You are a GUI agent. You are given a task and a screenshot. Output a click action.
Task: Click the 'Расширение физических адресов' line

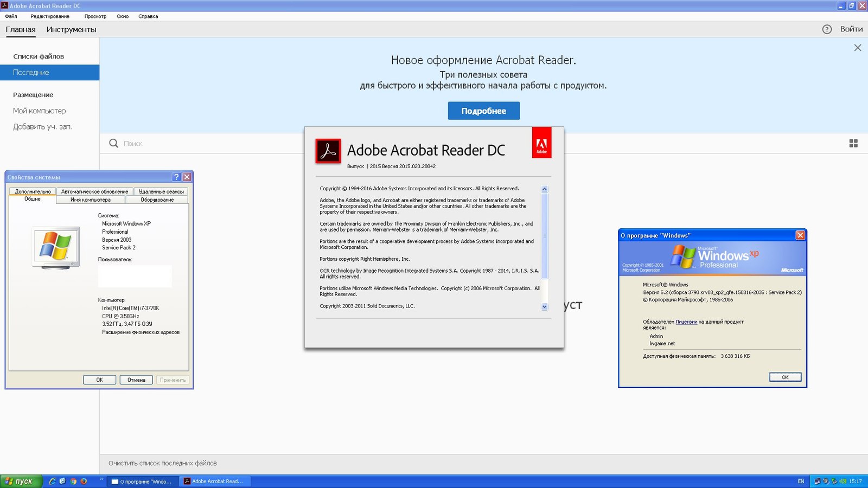coord(141,332)
